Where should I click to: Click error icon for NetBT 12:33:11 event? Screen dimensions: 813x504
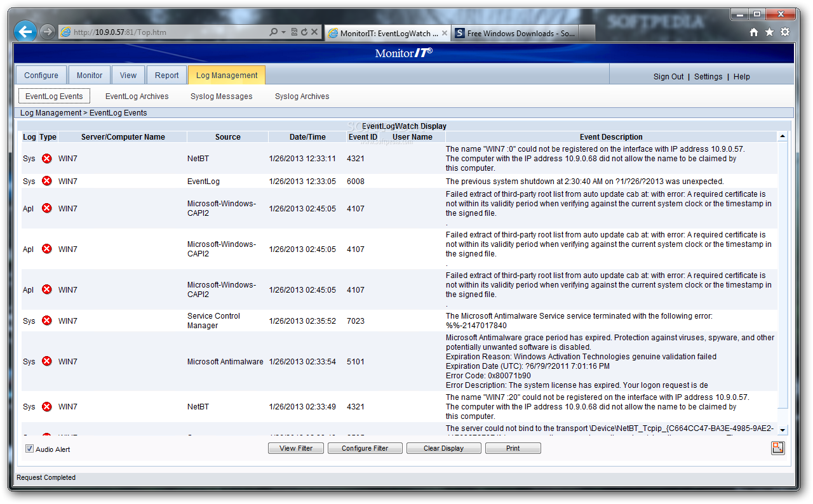pos(46,158)
